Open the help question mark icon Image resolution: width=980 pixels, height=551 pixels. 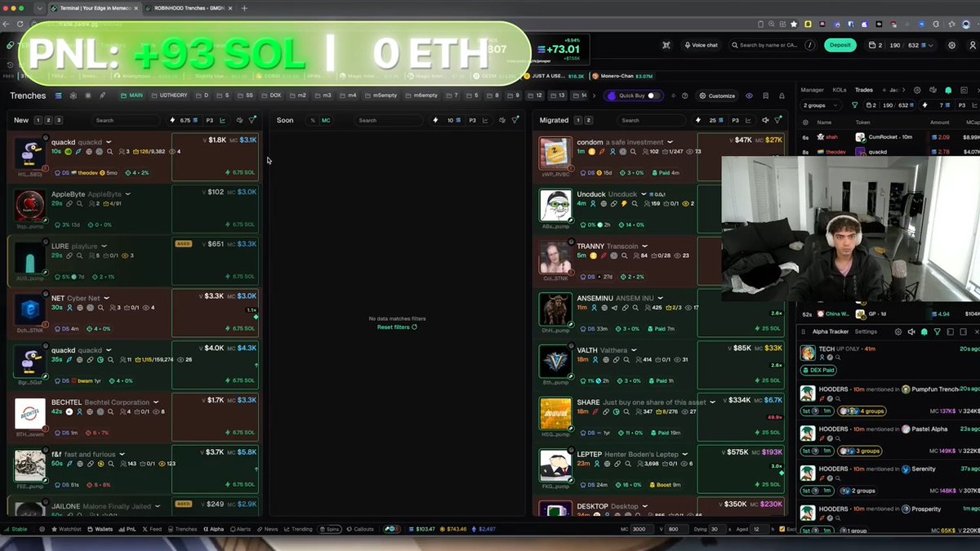[685, 96]
